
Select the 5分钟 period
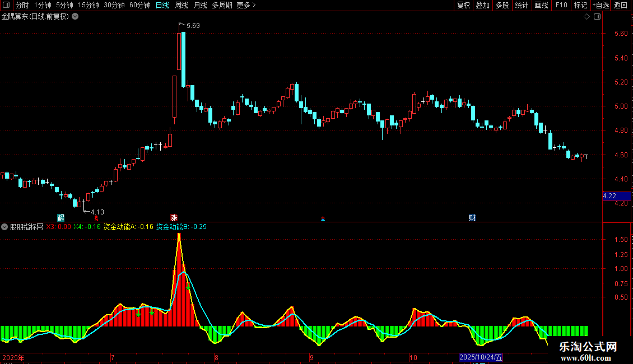pyautogui.click(x=64, y=5)
